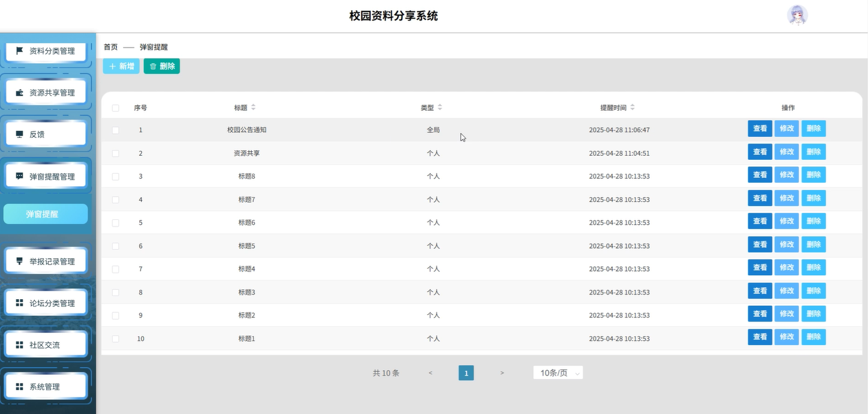868x414 pixels.
Task: Click the 序号 column header
Action: (140, 108)
